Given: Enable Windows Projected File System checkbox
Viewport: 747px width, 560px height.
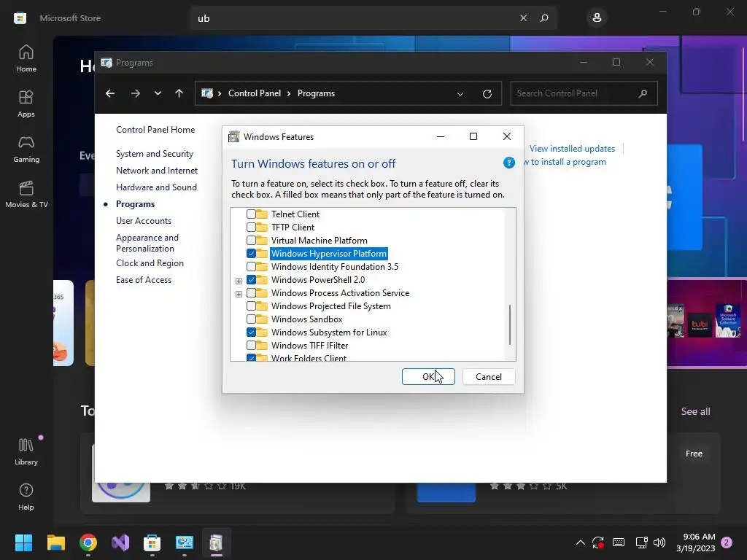Looking at the screenshot, I should pyautogui.click(x=251, y=306).
